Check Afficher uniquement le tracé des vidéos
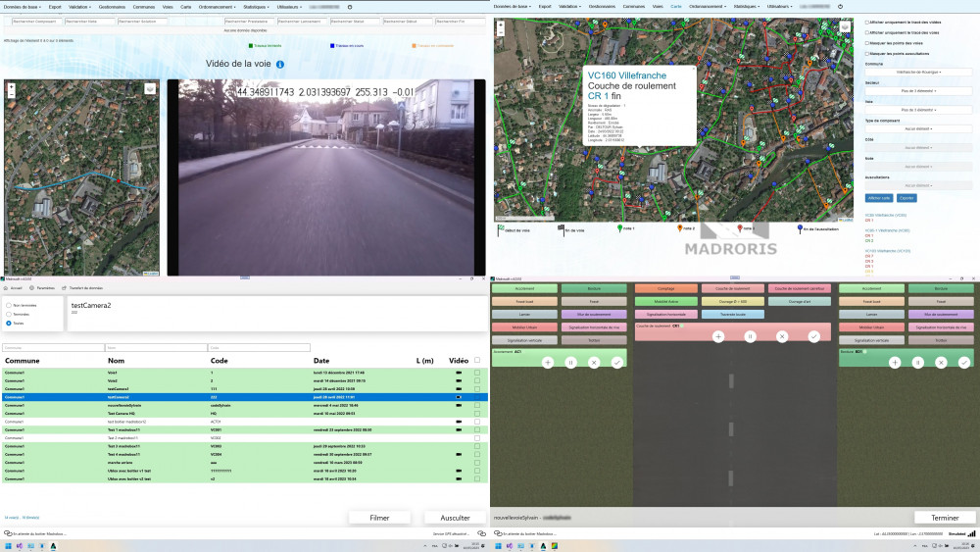 click(x=866, y=21)
